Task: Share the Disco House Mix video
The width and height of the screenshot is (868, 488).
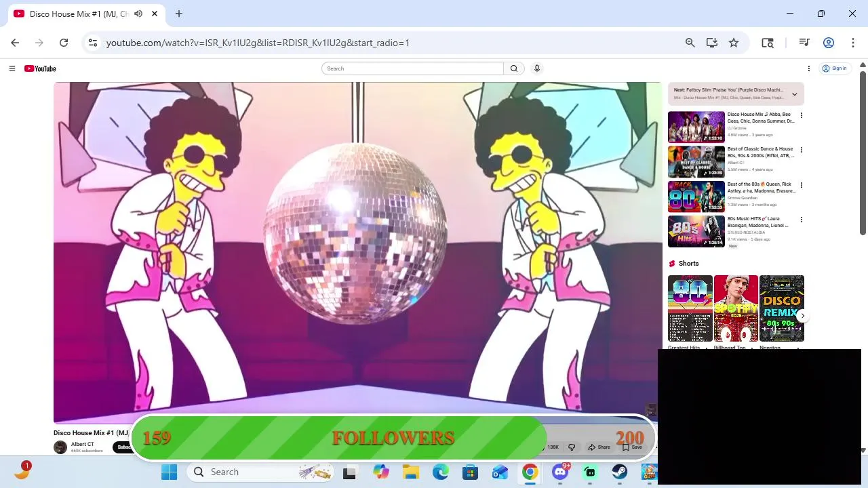Action: coord(599,447)
